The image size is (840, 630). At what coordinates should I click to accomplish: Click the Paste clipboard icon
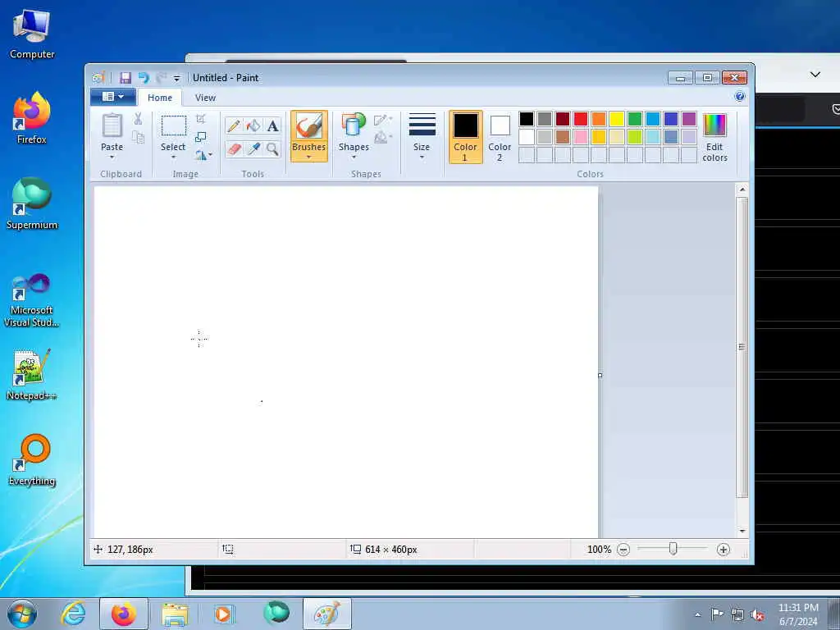(x=112, y=126)
